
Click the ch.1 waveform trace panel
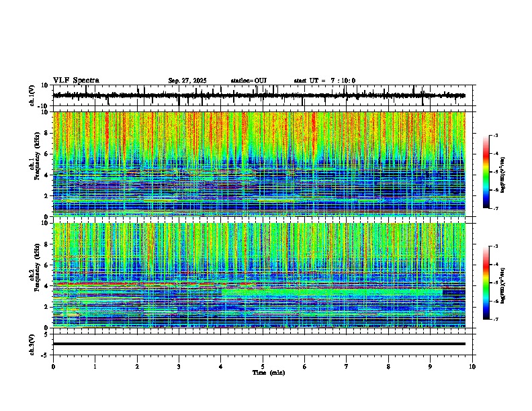pyautogui.click(x=263, y=95)
